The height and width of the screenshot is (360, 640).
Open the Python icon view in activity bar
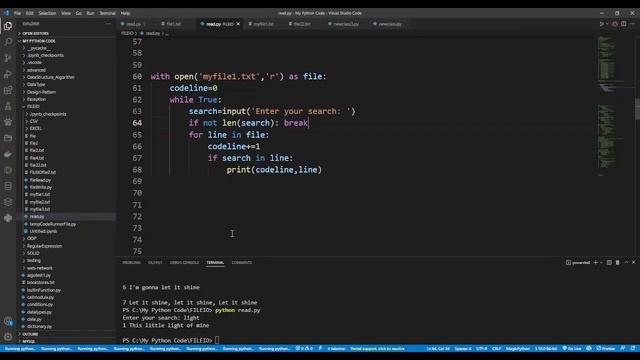(x=8, y=218)
